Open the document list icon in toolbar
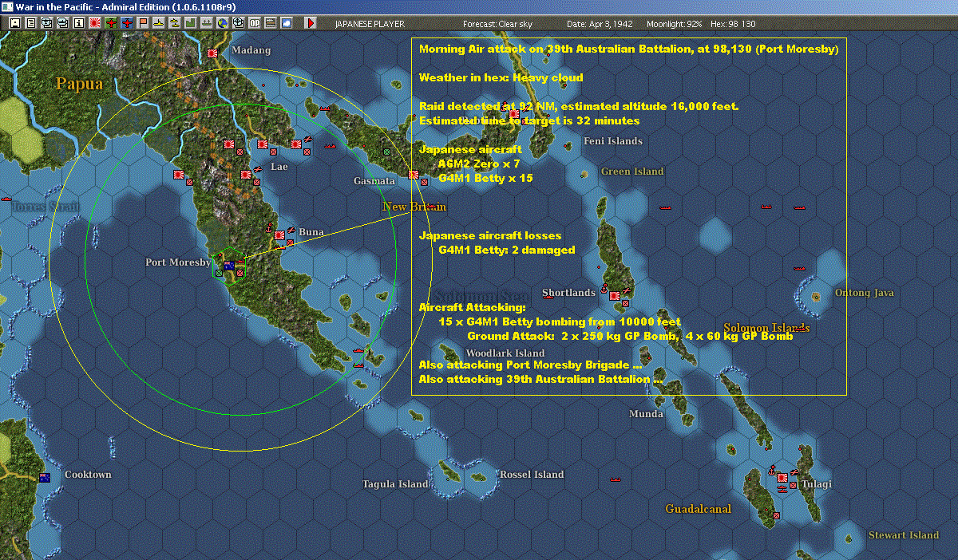The image size is (958, 560). pos(31,24)
